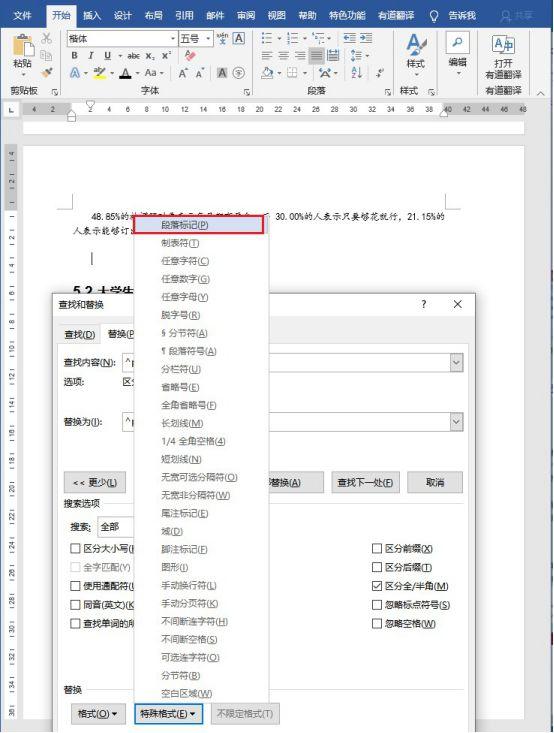Click the tab selector at ruler corner
The height and width of the screenshot is (733, 554).
[11, 110]
